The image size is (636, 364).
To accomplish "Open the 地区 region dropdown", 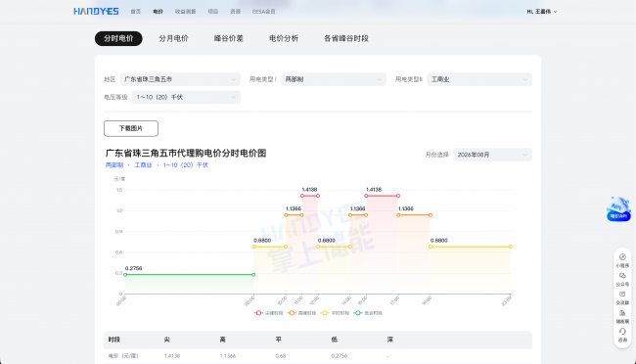I will 180,79.
